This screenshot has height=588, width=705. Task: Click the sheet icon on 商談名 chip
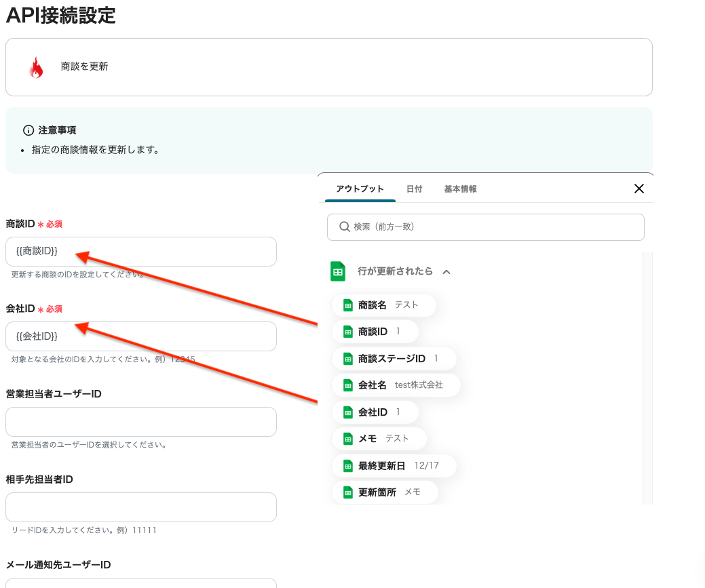pyautogui.click(x=348, y=305)
